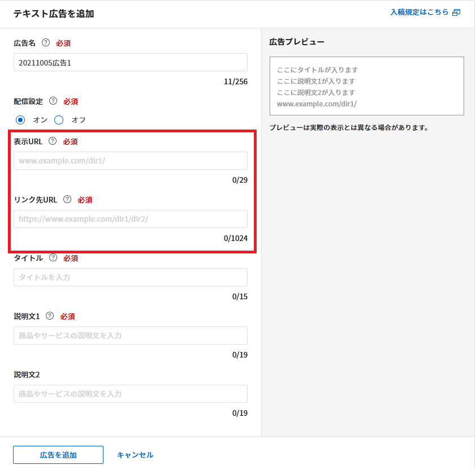Click into the 表示URL input field
Viewport: 476px width, 469px height.
(x=130, y=161)
